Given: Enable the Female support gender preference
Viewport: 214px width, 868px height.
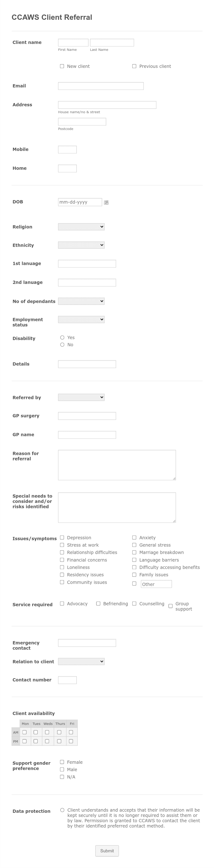Looking at the screenshot, I should pyautogui.click(x=62, y=762).
